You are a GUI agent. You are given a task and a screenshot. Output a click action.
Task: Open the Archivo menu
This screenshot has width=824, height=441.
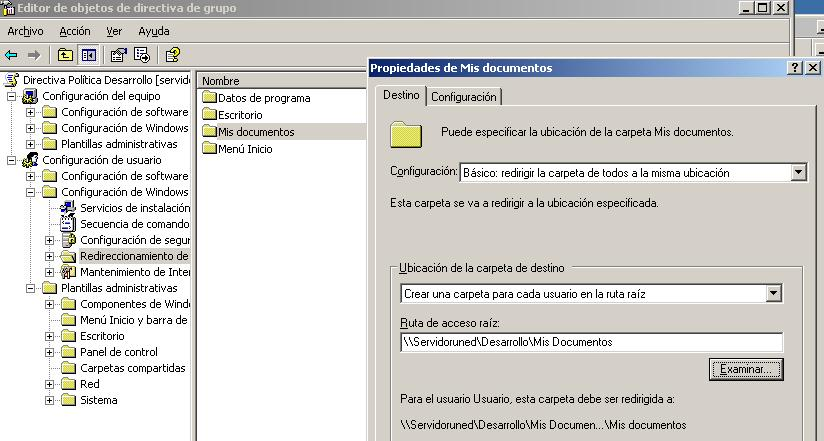[x=25, y=32]
